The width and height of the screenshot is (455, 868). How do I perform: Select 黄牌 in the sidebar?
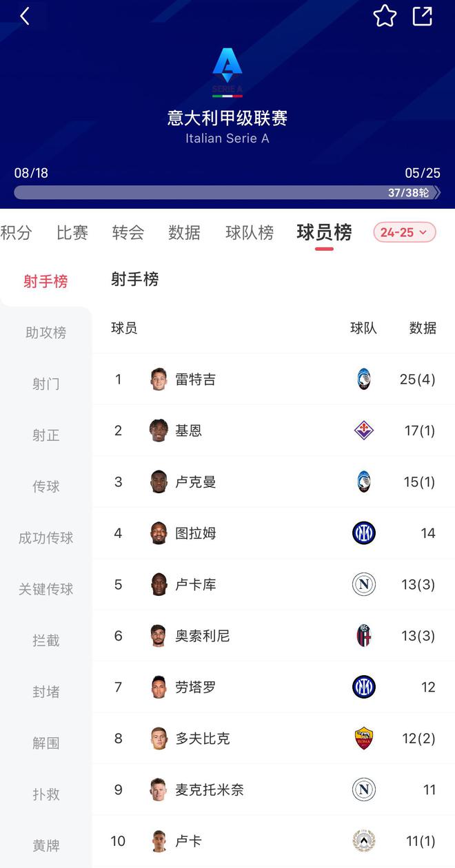pos(45,845)
